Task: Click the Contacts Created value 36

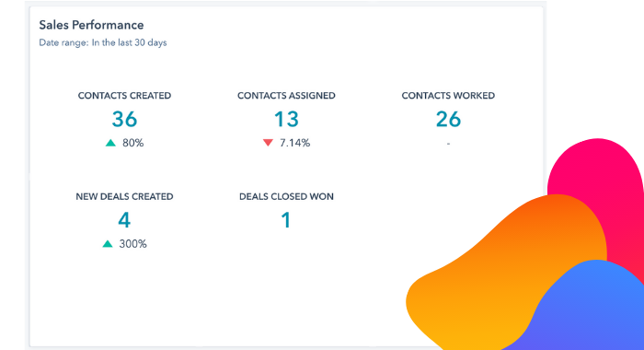Action: (124, 119)
